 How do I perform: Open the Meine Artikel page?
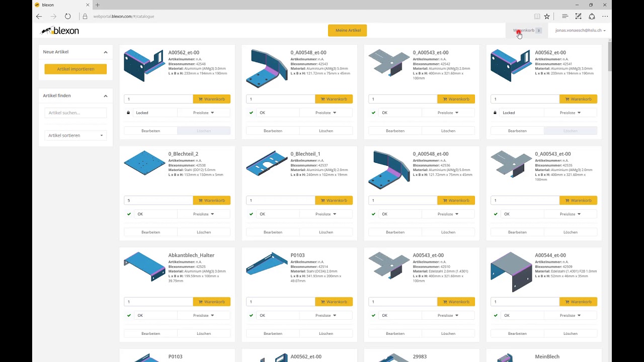tap(348, 30)
